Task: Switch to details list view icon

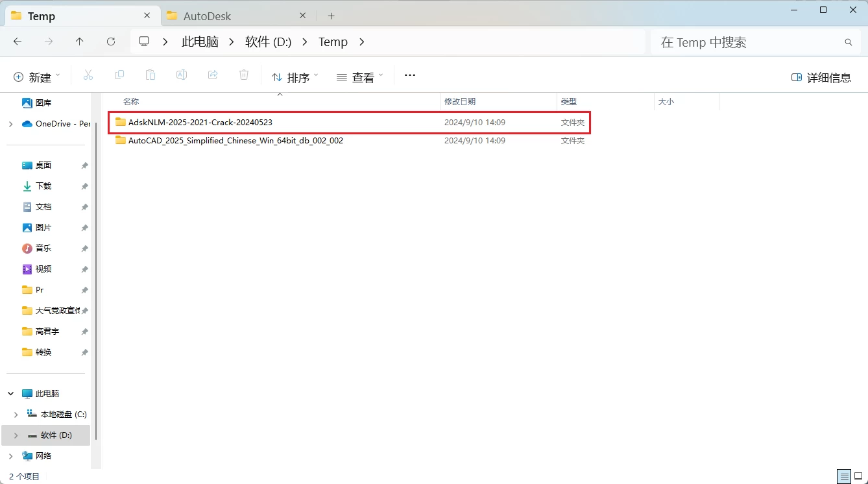Action: click(843, 476)
